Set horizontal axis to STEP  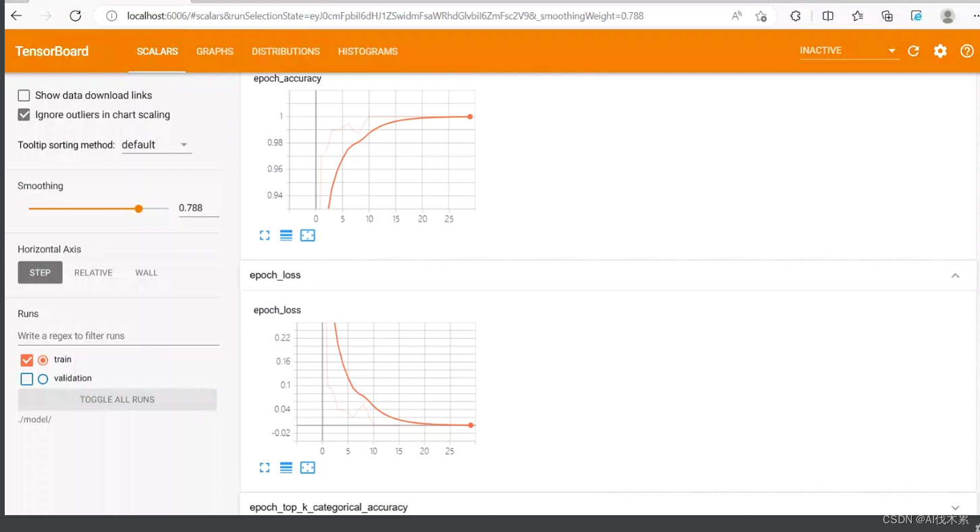point(40,273)
